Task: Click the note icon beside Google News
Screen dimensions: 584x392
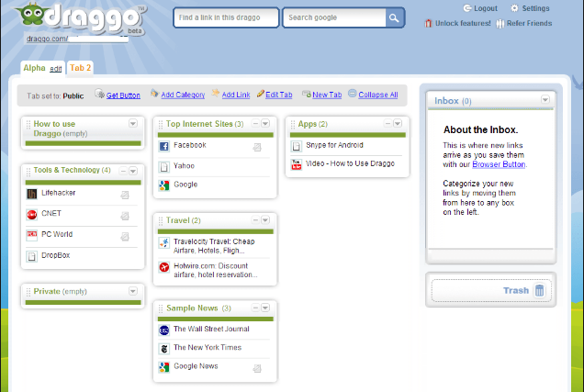Action: pos(257,368)
